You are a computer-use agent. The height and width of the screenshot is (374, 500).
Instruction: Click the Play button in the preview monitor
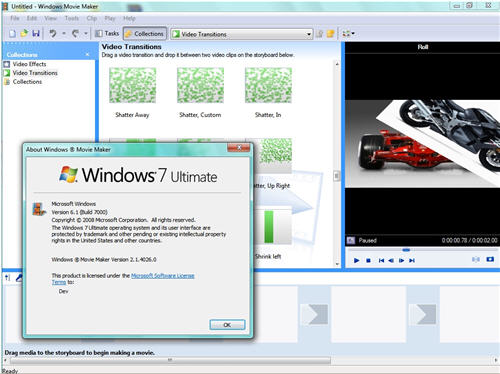356,260
